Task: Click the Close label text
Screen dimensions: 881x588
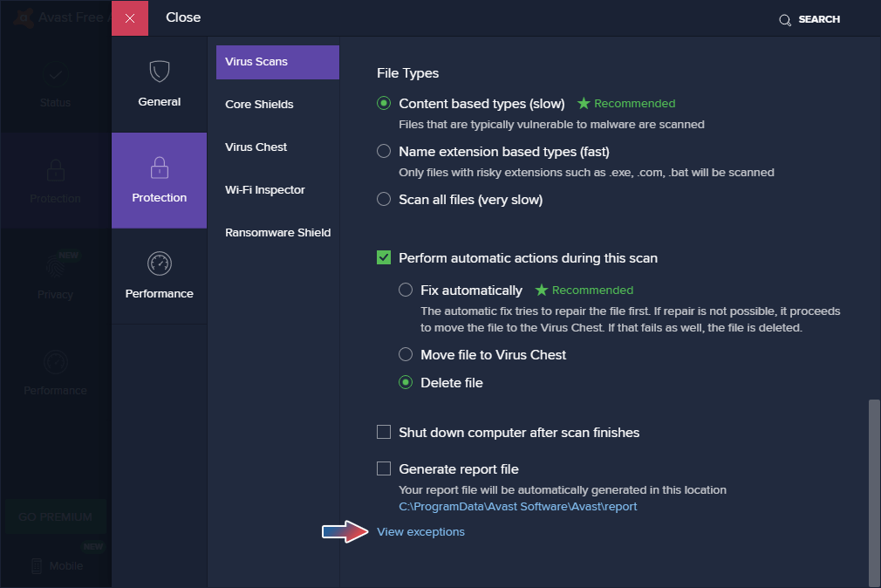Action: (x=183, y=17)
